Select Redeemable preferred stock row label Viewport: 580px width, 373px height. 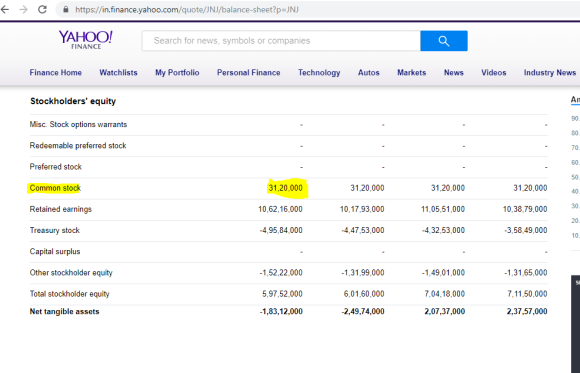pos(78,145)
